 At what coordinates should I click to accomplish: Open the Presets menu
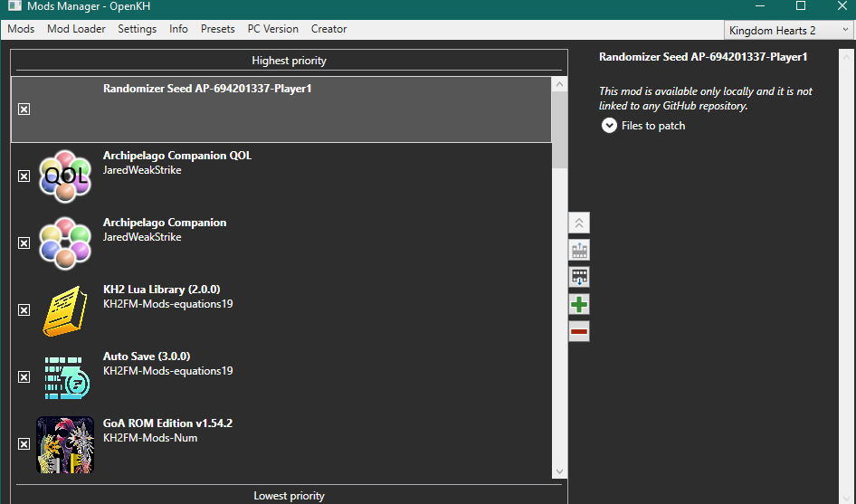coord(217,29)
